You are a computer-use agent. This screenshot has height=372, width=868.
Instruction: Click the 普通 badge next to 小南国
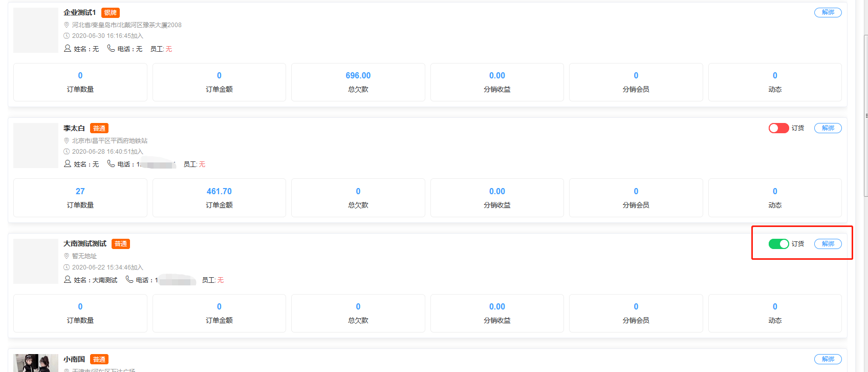click(x=99, y=360)
